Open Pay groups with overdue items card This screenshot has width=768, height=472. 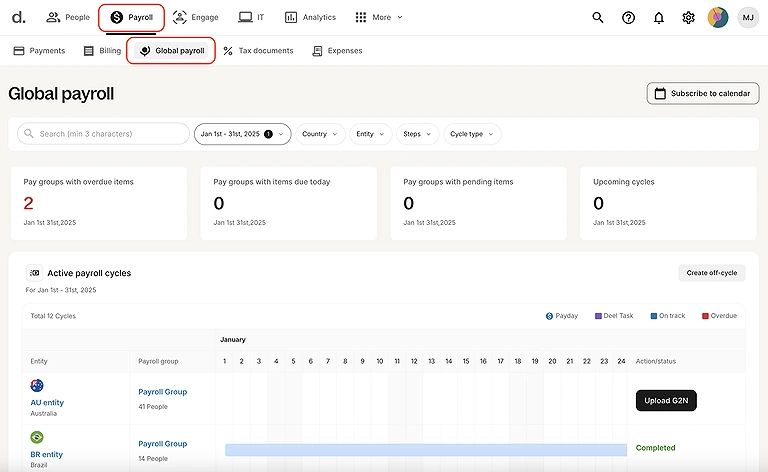[99, 203]
